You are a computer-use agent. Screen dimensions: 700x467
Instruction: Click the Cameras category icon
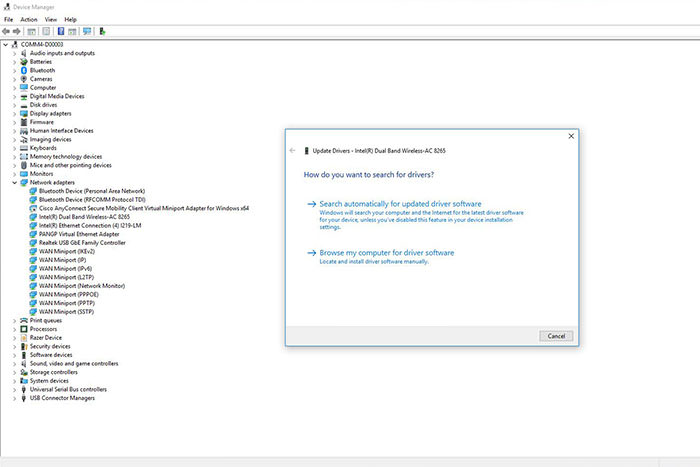coord(24,79)
